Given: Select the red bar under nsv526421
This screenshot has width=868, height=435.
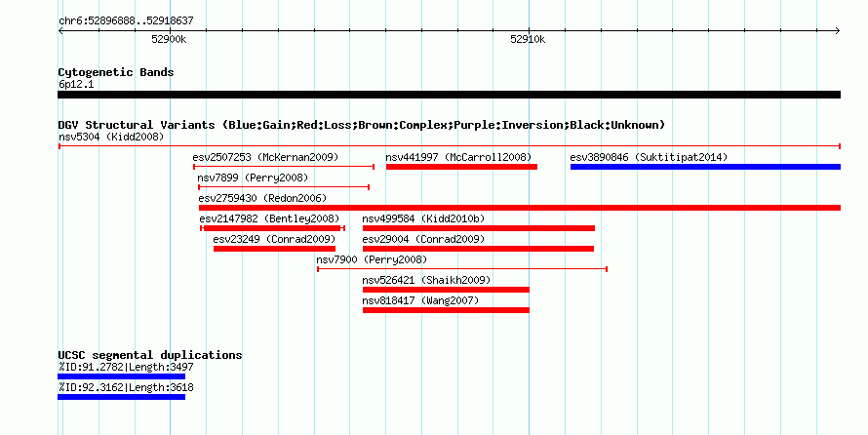Looking at the screenshot, I should 446,290.
